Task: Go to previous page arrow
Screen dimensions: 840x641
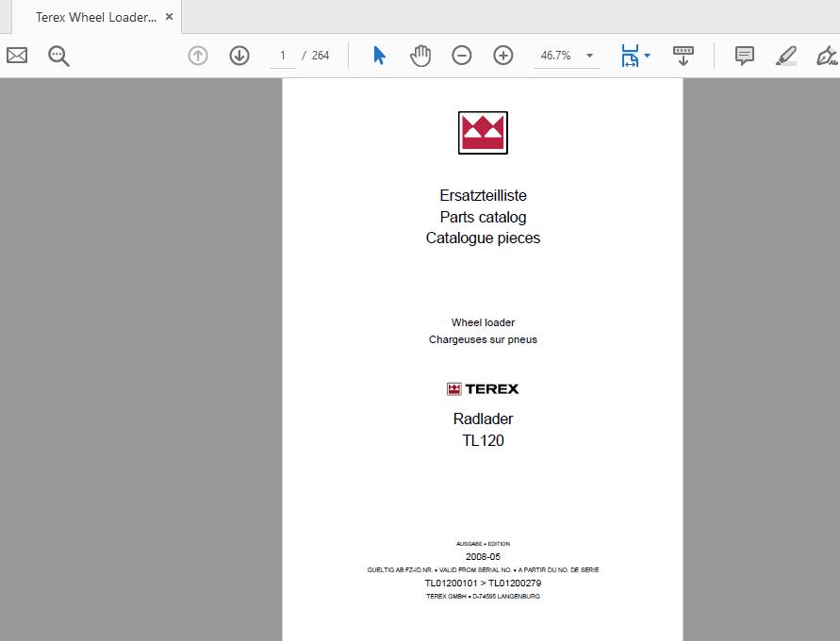Action: point(198,56)
